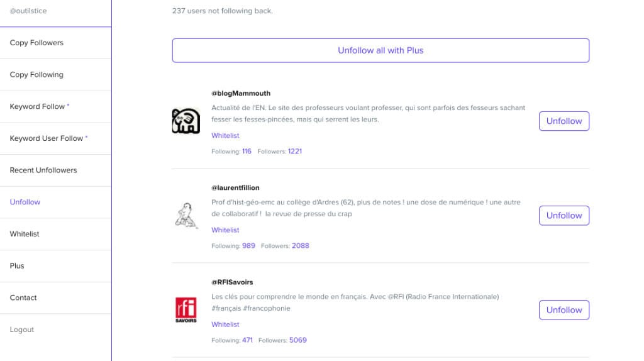This screenshot has height=361, width=644.
Task: Unfollow the @blogMammouth account
Action: pos(564,121)
